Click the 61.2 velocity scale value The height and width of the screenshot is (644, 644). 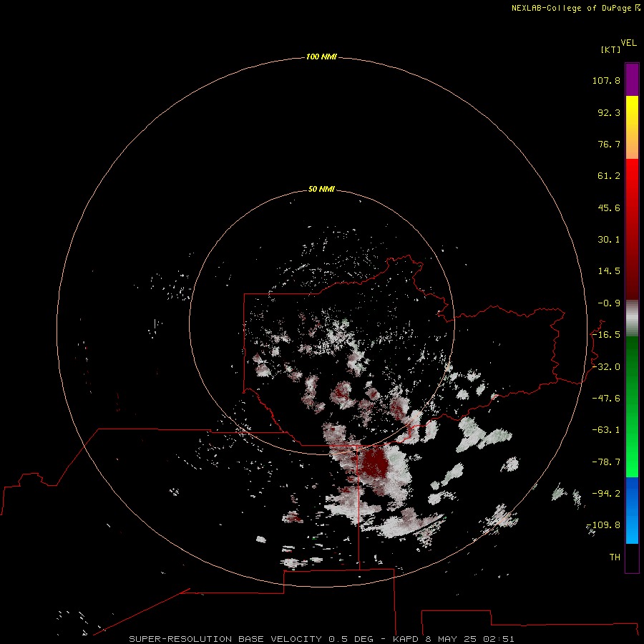(609, 176)
